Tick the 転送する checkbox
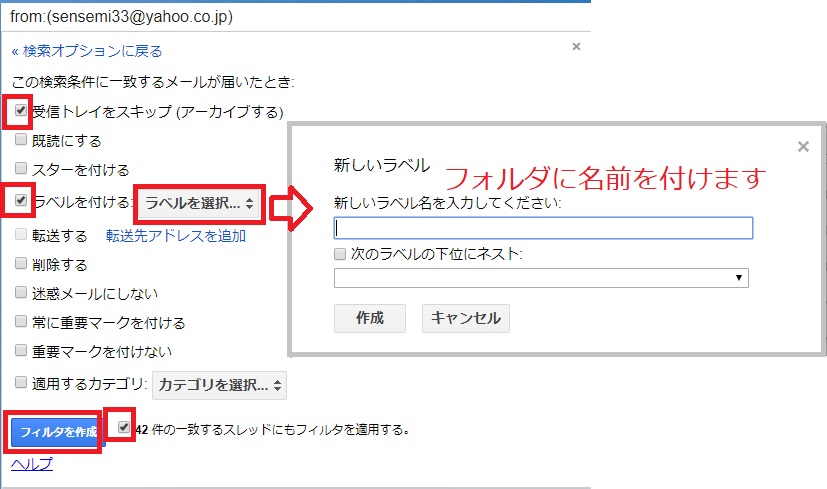The image size is (827, 489). [21, 234]
